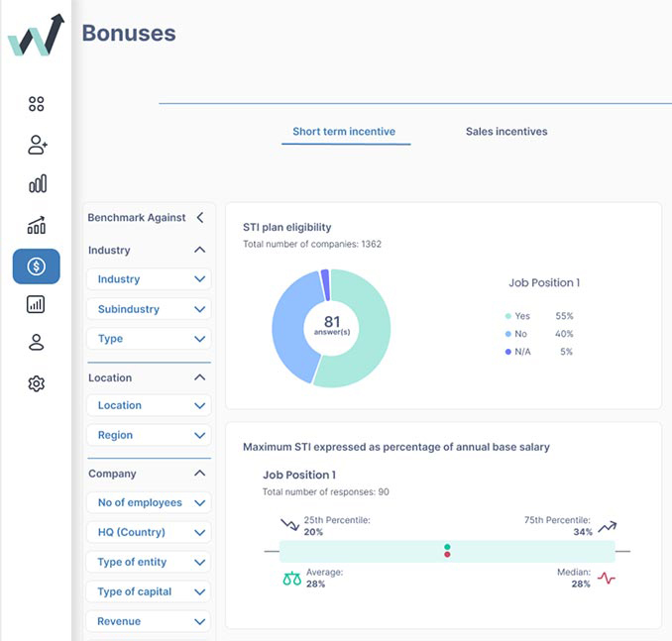Open the bar chart sidebar icon
The width and height of the screenshot is (672, 641).
[37, 184]
